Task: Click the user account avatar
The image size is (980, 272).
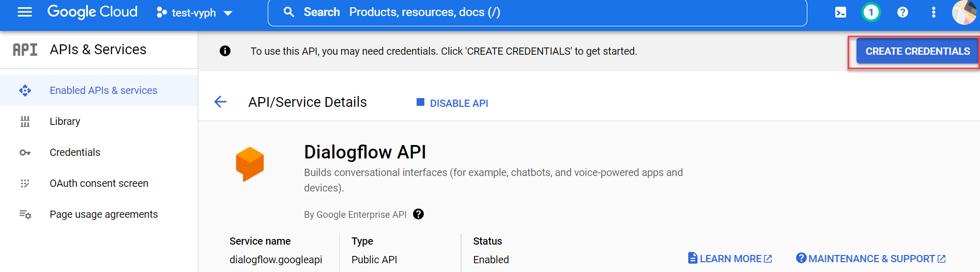Action: [963, 12]
